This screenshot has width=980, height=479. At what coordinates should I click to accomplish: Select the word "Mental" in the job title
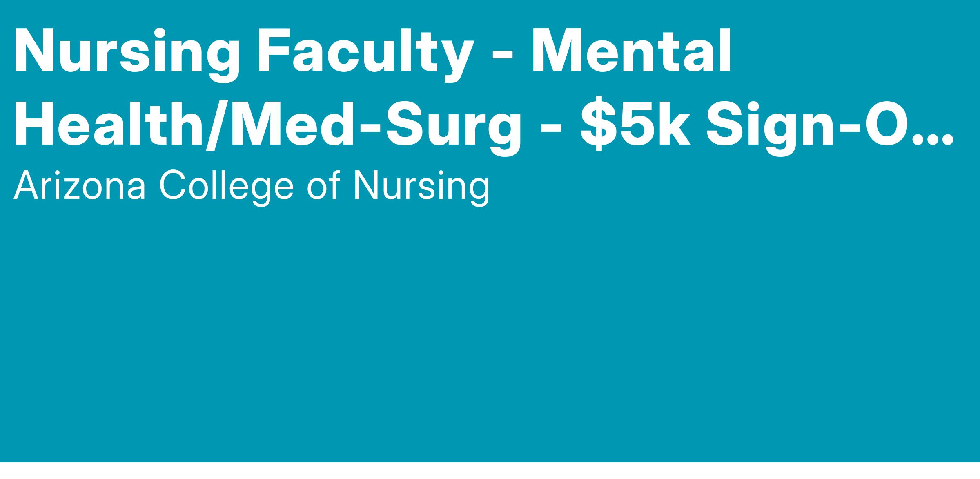click(631, 52)
